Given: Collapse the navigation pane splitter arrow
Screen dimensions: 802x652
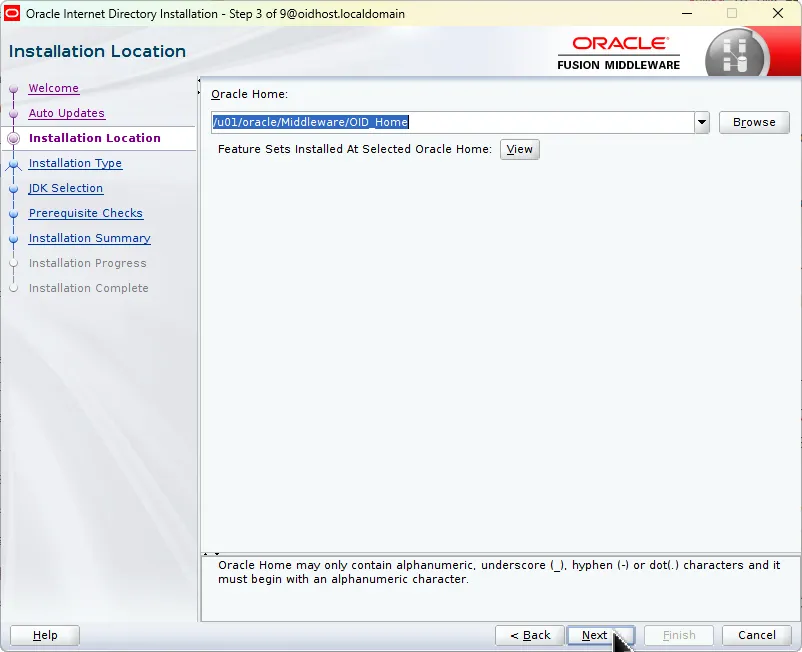Looking at the screenshot, I should pyautogui.click(x=198, y=80).
